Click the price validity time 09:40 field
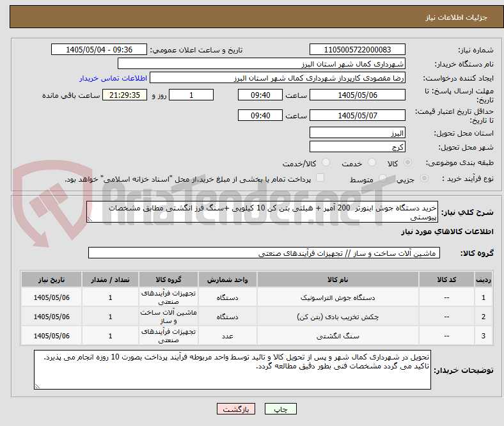The image size is (504, 426). [260, 115]
